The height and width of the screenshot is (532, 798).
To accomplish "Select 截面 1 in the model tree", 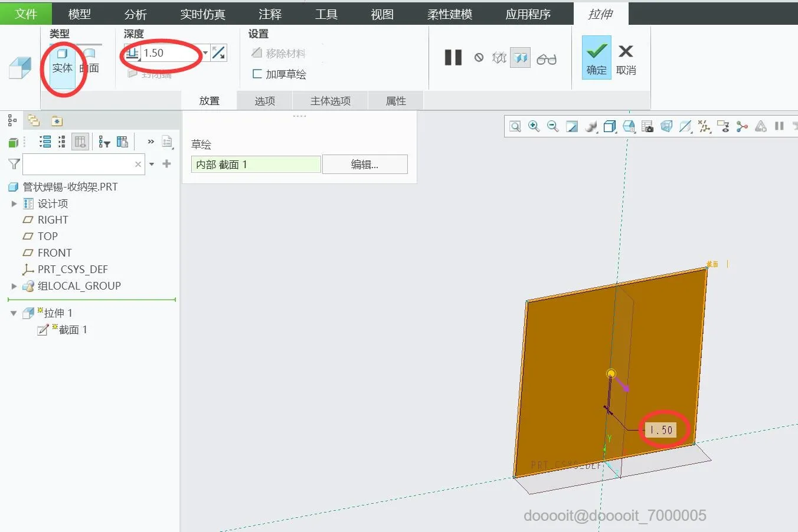I will click(63, 330).
